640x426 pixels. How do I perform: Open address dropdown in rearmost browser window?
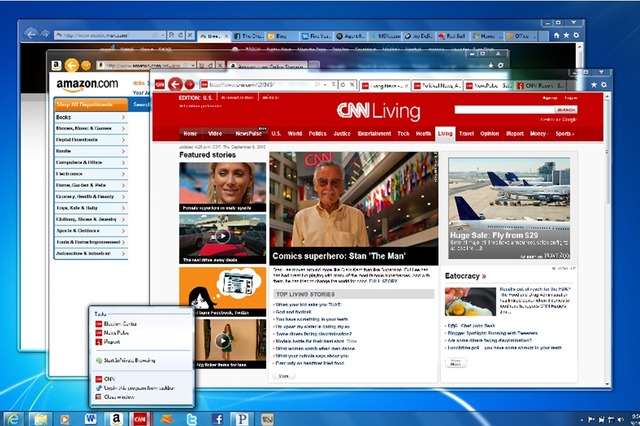pyautogui.click(x=163, y=36)
